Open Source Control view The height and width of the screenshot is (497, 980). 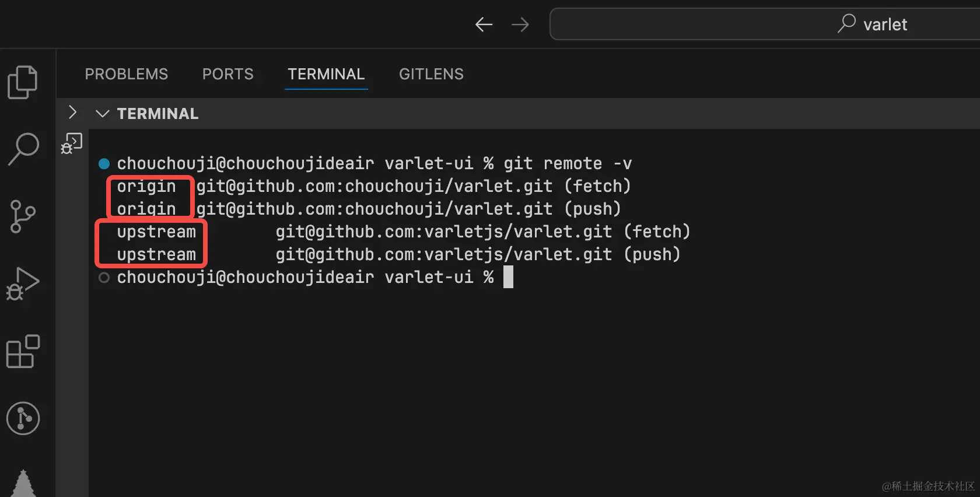point(23,216)
